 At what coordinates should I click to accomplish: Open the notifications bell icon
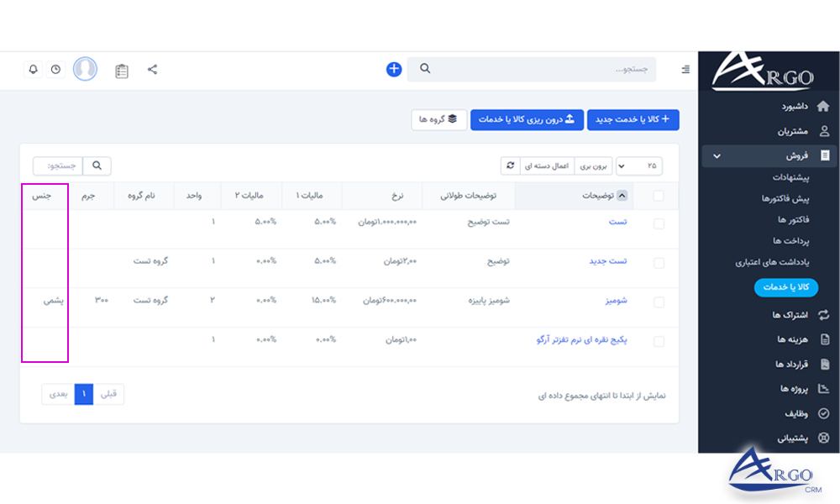pyautogui.click(x=33, y=70)
